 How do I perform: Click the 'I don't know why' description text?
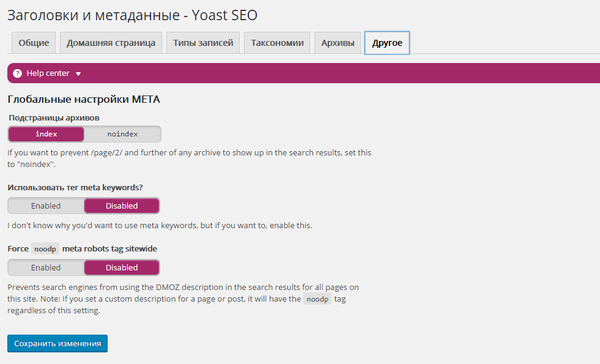(x=160, y=226)
